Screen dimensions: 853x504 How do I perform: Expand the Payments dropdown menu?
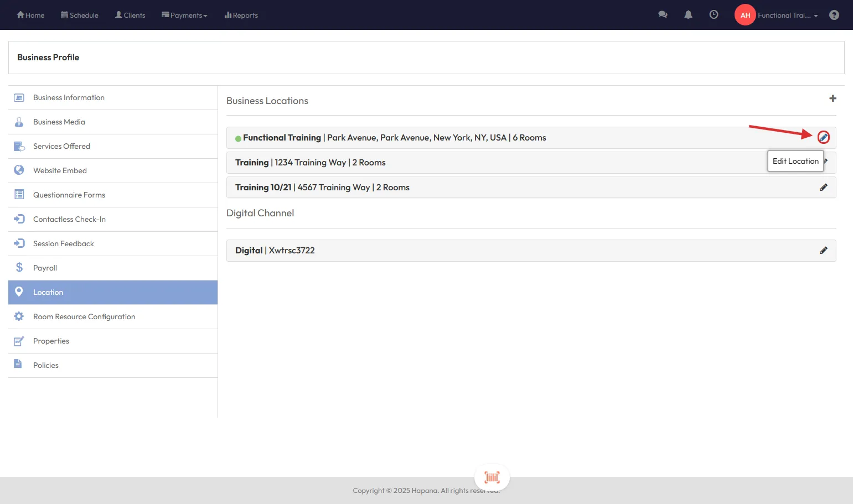click(x=184, y=15)
